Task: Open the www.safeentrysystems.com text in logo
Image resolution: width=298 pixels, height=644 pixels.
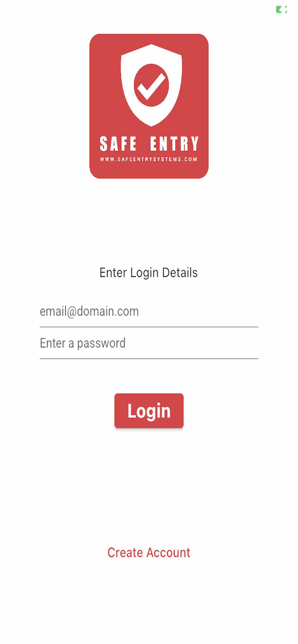Action: coord(149,159)
